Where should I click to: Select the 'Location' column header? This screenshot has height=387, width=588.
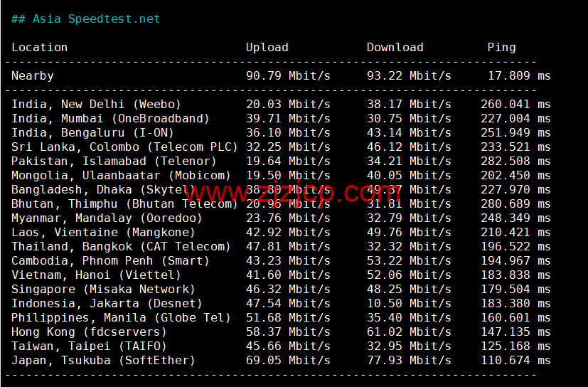coord(39,47)
